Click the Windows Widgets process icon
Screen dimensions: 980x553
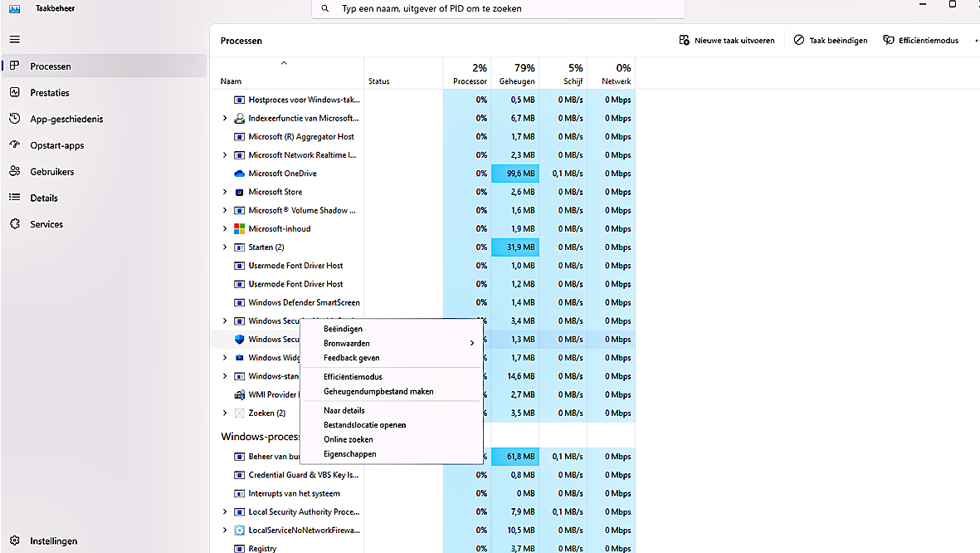[239, 358]
